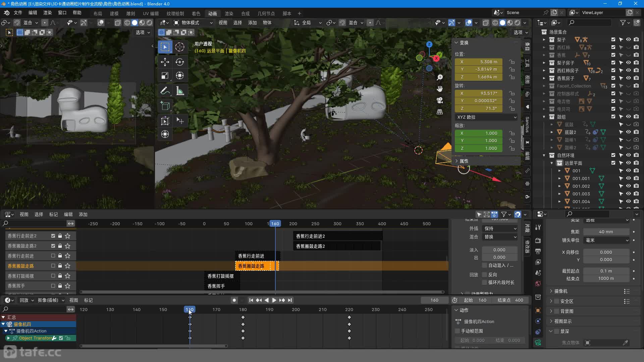Collapse the 变换 panel
644x362 pixels.
click(463, 43)
